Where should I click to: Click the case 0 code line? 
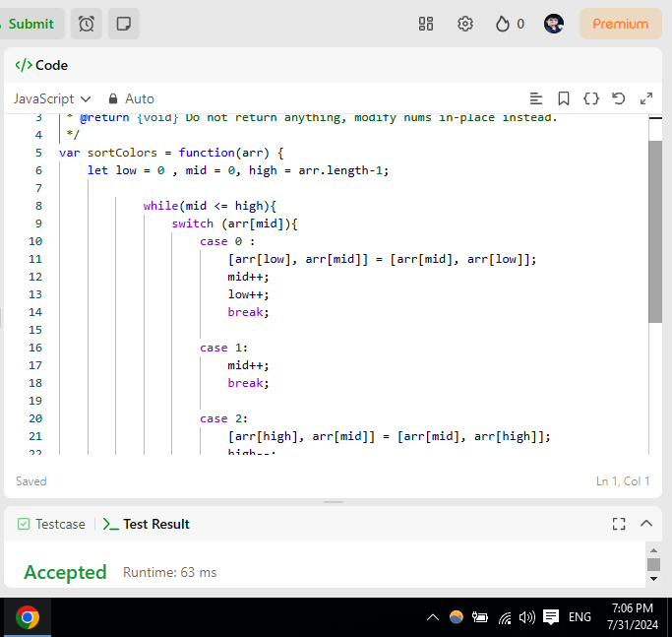click(x=227, y=241)
